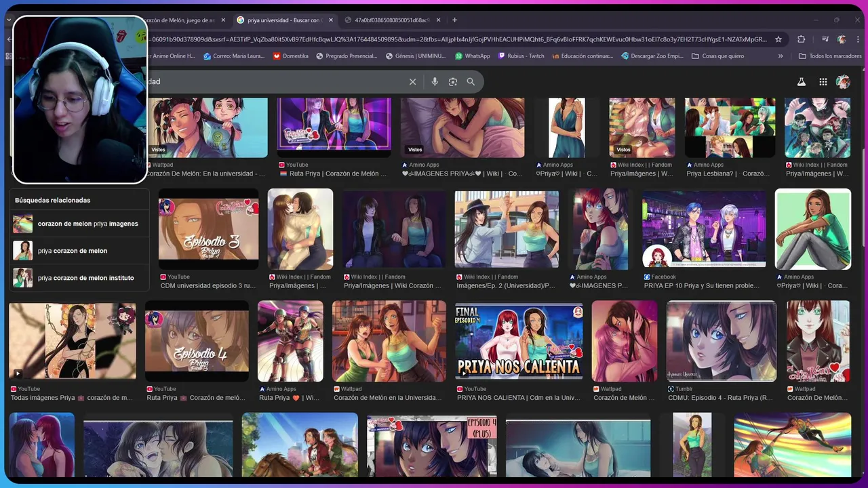
Task: Open the media control icon in the toolbar
Action: click(825, 39)
